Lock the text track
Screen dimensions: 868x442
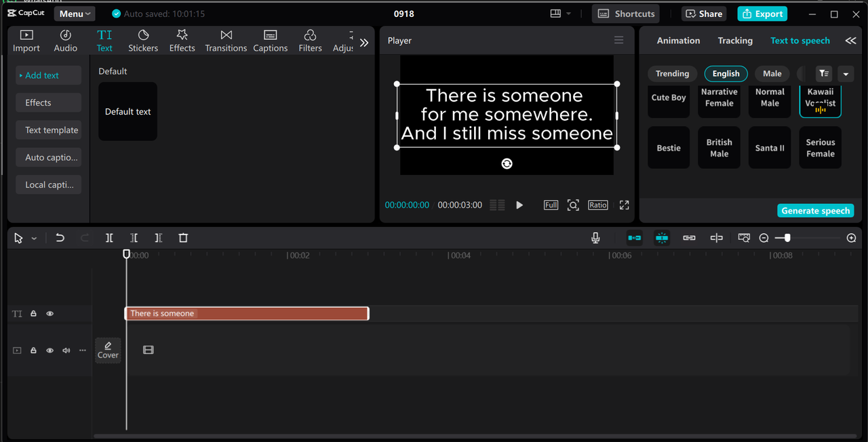[x=33, y=314]
